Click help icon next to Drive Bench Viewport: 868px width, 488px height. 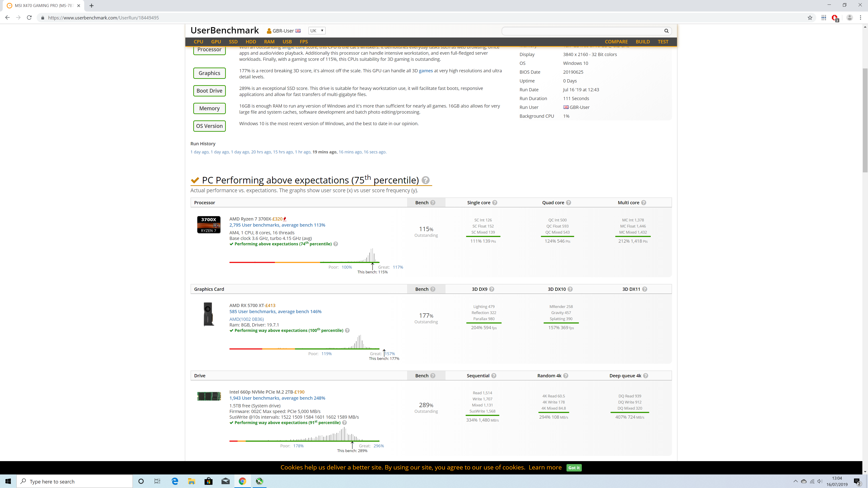tap(433, 375)
